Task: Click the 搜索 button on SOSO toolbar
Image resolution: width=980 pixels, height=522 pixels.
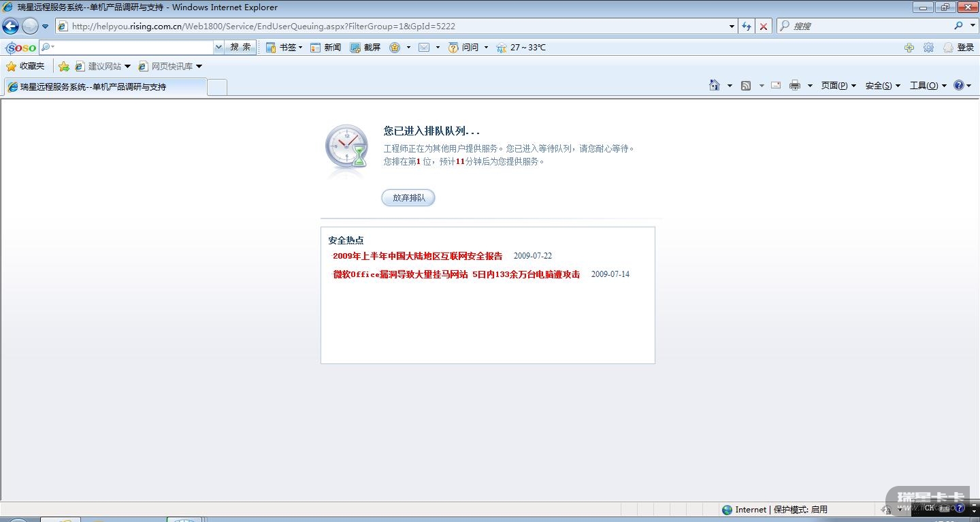Action: (240, 47)
